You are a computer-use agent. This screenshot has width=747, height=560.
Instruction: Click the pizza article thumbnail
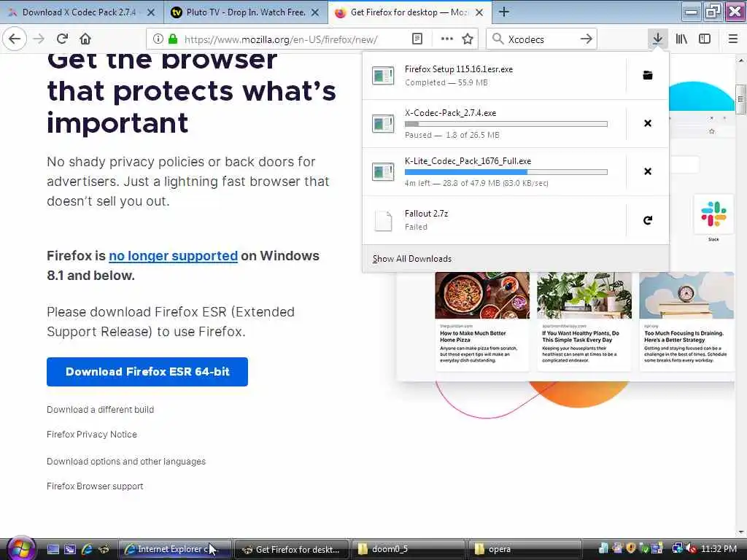pos(482,295)
